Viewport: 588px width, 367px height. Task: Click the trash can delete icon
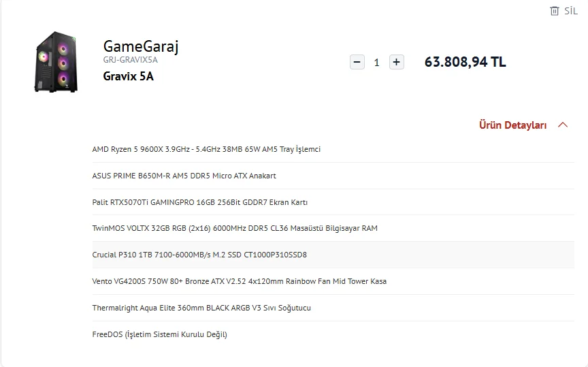coord(554,11)
